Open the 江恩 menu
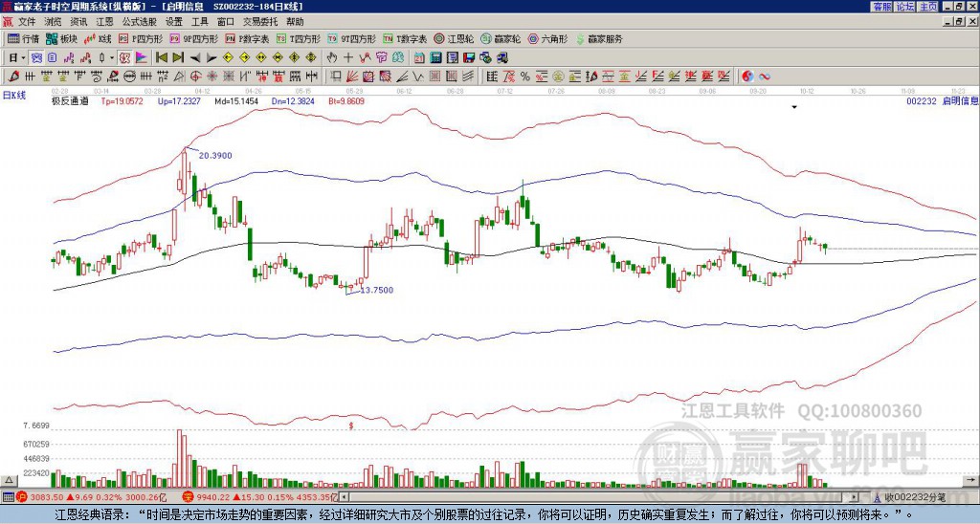The height and width of the screenshot is (524, 980). click(104, 22)
